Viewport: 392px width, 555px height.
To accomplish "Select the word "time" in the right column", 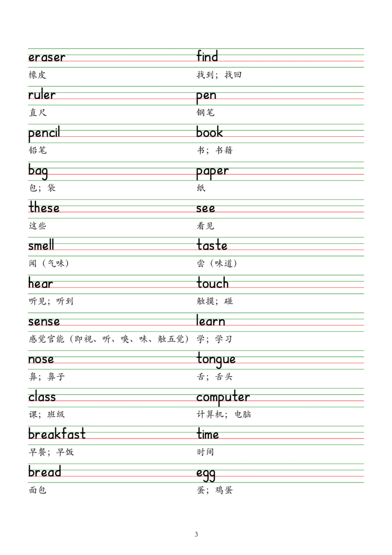I will tap(208, 434).
